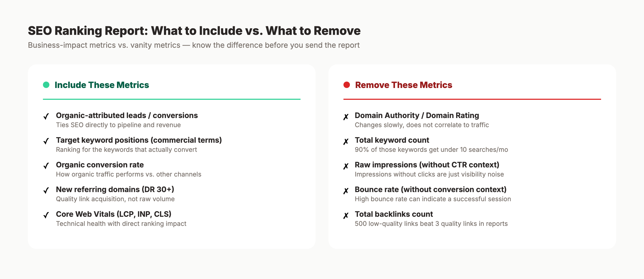Switch to the Include These Metrics section
The image size is (644, 279).
[x=102, y=85]
